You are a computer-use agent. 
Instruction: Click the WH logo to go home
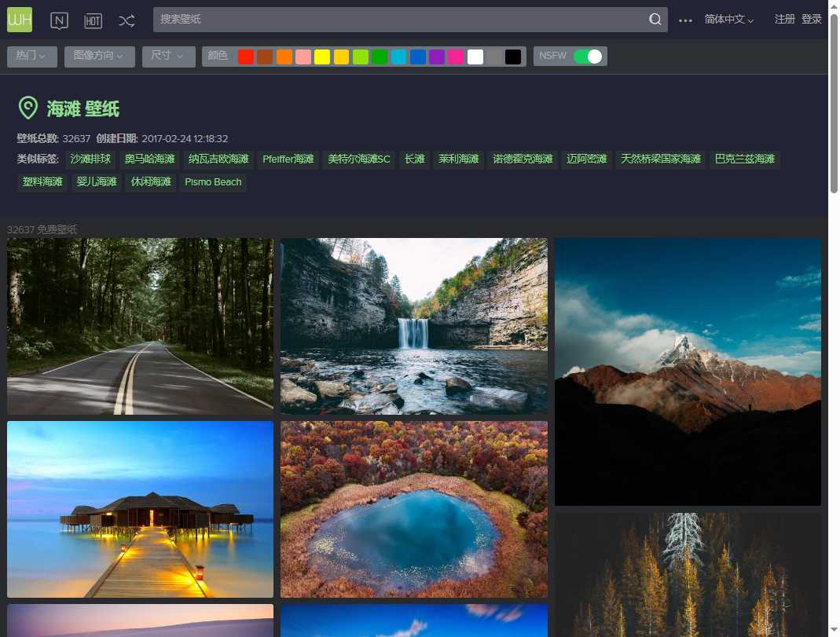[x=19, y=19]
